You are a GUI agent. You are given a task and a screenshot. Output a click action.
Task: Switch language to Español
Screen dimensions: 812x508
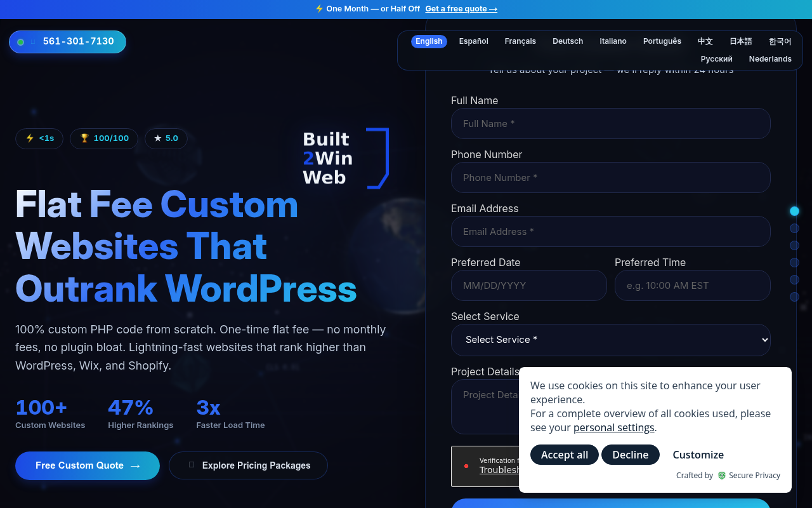click(x=474, y=41)
